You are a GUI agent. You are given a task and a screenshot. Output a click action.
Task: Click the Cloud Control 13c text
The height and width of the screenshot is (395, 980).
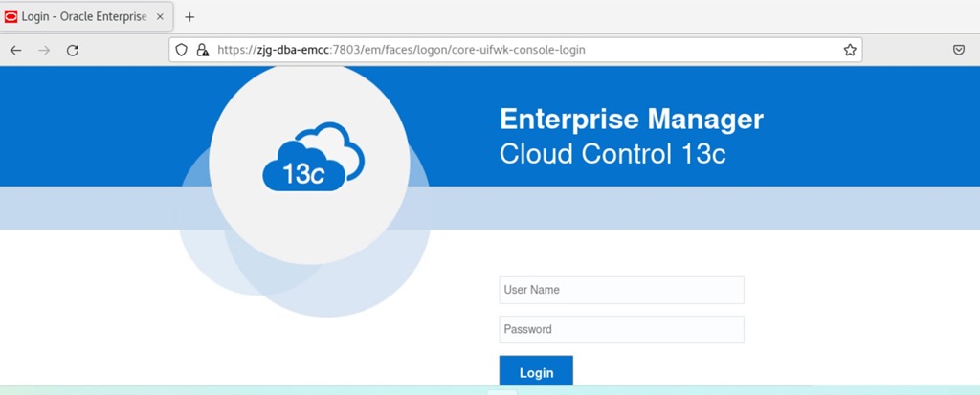612,154
